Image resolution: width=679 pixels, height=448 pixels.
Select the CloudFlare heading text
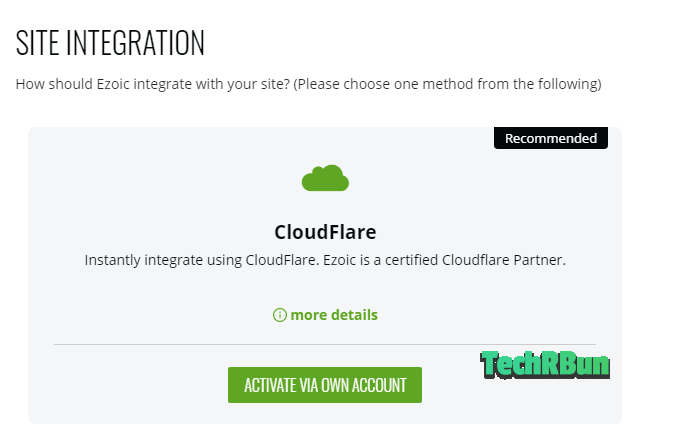click(x=325, y=232)
